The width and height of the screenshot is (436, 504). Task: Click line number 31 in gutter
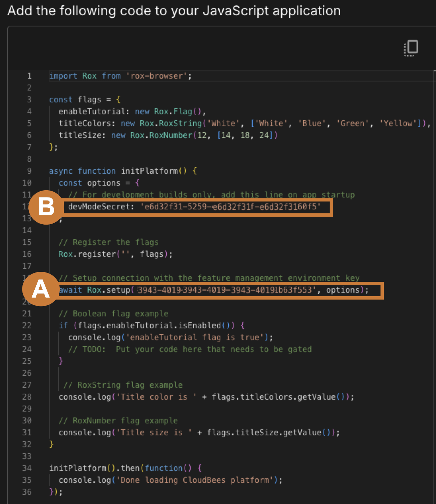(x=27, y=433)
